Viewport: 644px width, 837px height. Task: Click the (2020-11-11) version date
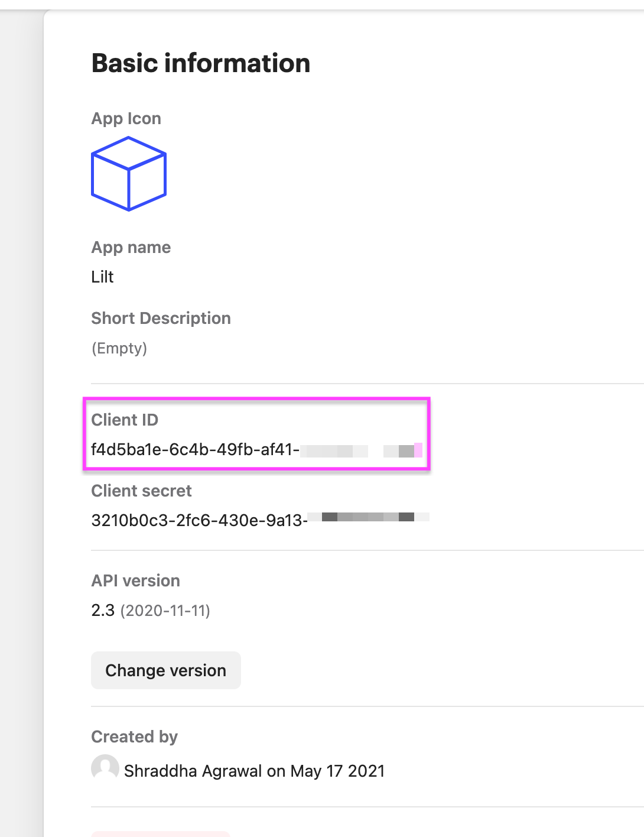[165, 611]
